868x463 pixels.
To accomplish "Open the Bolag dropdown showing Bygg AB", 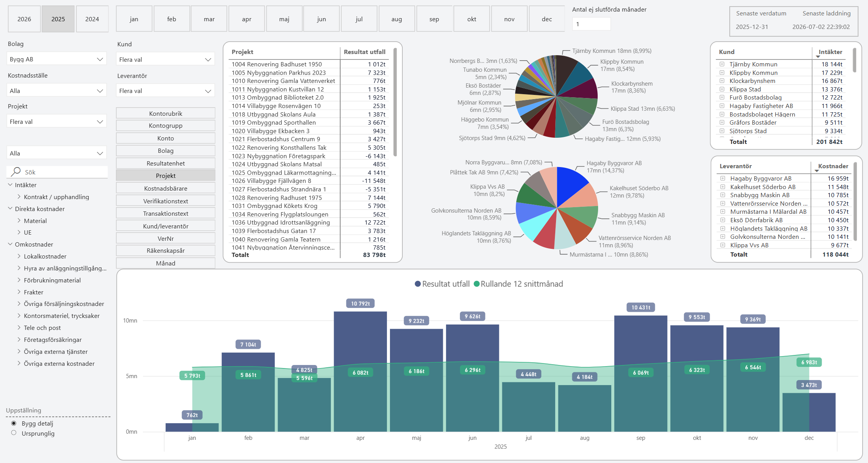I will tap(56, 59).
